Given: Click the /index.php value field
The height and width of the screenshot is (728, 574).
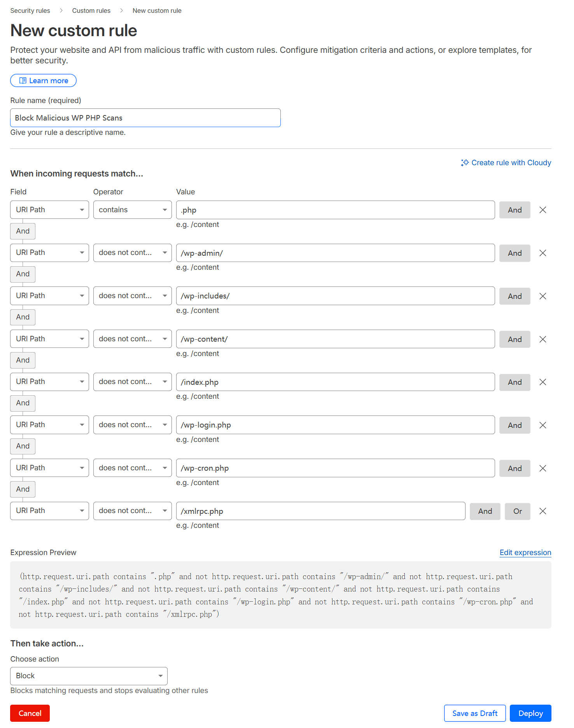Looking at the screenshot, I should 335,382.
